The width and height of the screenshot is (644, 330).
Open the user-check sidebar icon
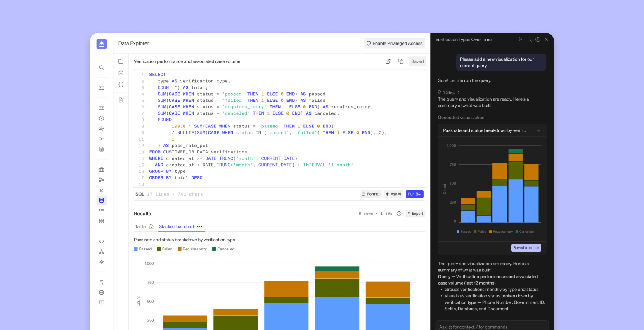point(102,129)
